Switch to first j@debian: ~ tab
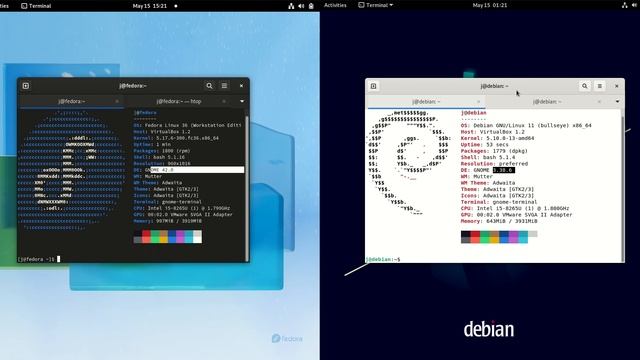The image size is (640, 360). point(426,102)
